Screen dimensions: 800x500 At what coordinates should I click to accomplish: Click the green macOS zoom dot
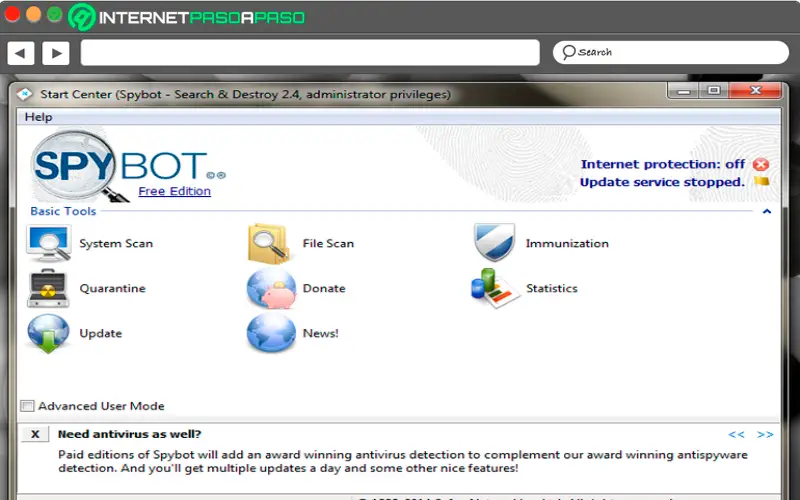(x=55, y=14)
